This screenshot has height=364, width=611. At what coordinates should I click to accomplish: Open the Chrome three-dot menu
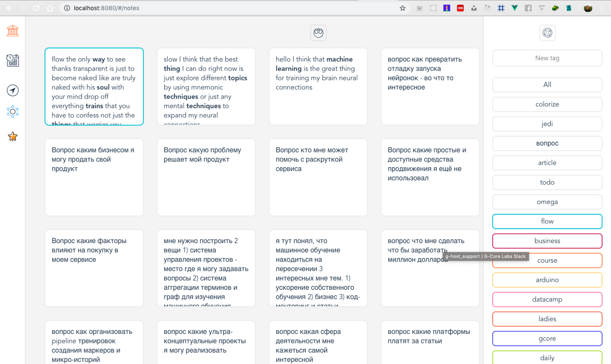[x=602, y=8]
